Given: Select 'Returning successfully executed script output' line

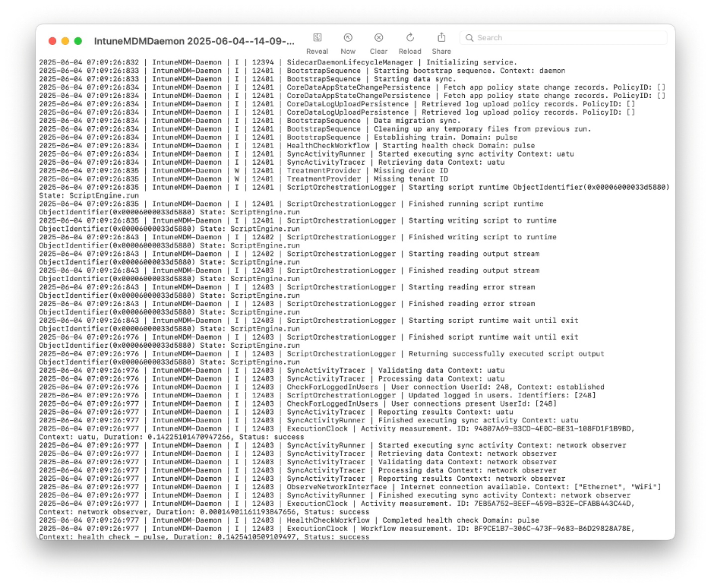Looking at the screenshot, I should tap(321, 358).
